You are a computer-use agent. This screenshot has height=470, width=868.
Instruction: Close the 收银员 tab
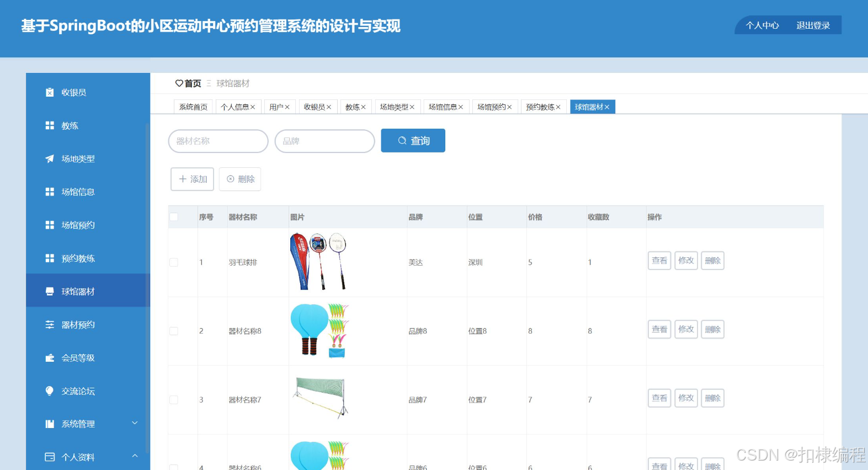329,107
